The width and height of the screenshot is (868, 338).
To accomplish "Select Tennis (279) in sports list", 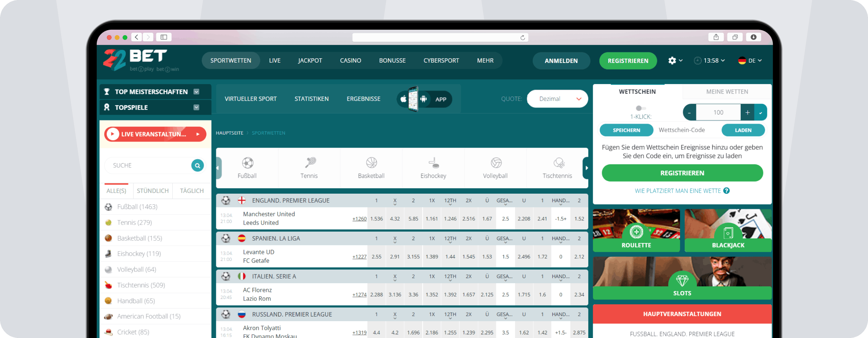I will pyautogui.click(x=156, y=223).
